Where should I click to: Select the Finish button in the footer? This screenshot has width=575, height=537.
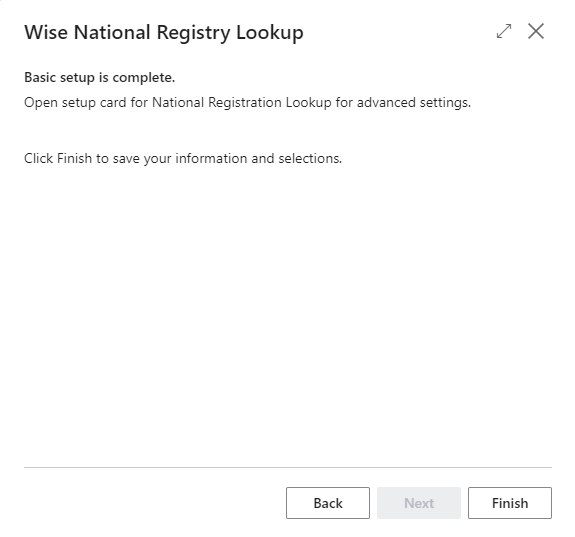[x=509, y=503]
